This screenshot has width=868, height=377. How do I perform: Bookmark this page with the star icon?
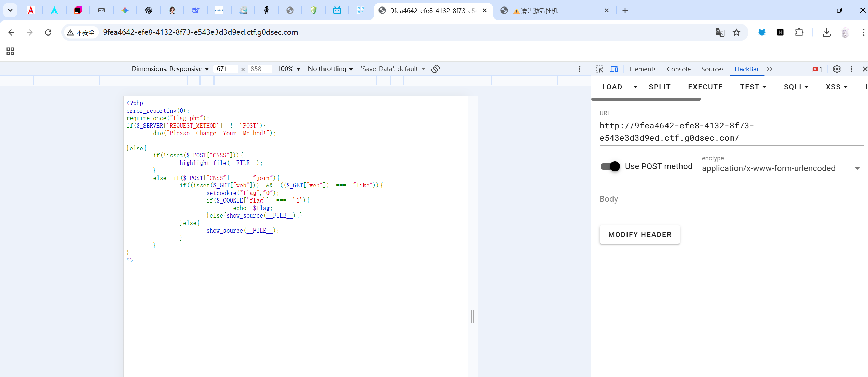736,32
